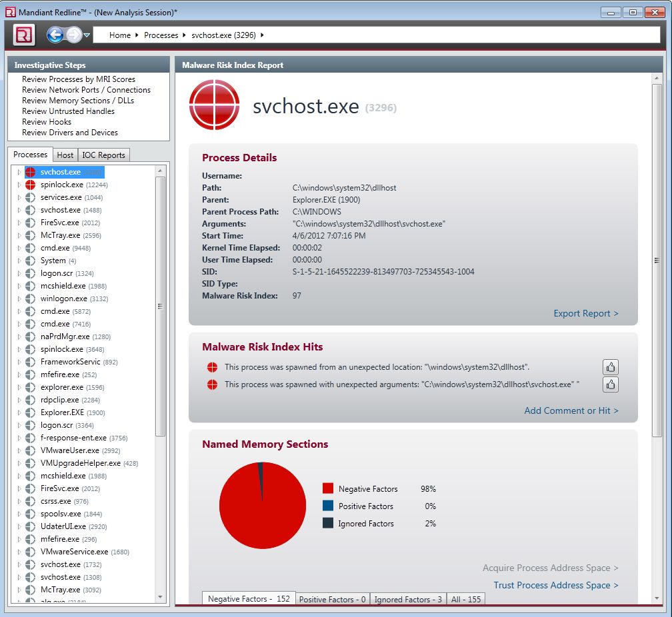This screenshot has height=617, width=672.
Task: Click the MRI icon beside explorer.exe (1596)
Action: point(31,387)
